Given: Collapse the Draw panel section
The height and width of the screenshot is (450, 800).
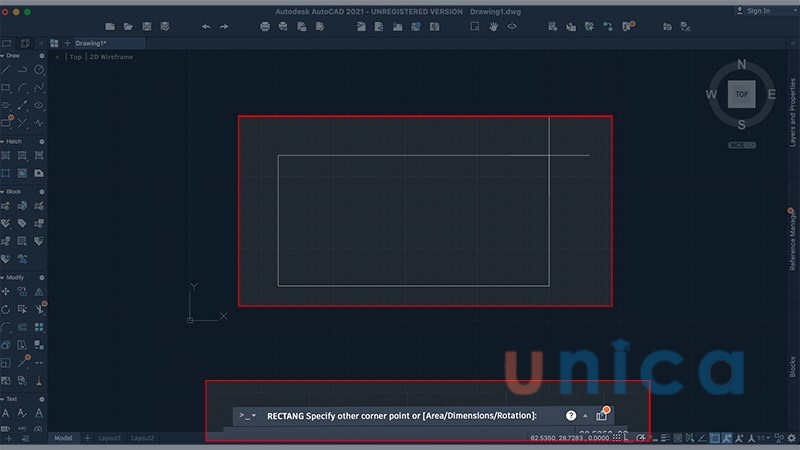Looking at the screenshot, I should pos(3,56).
